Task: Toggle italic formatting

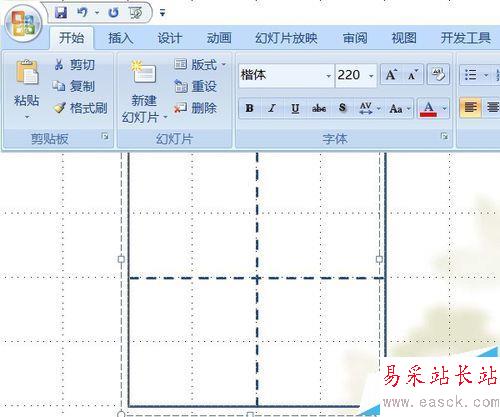Action: (x=272, y=108)
